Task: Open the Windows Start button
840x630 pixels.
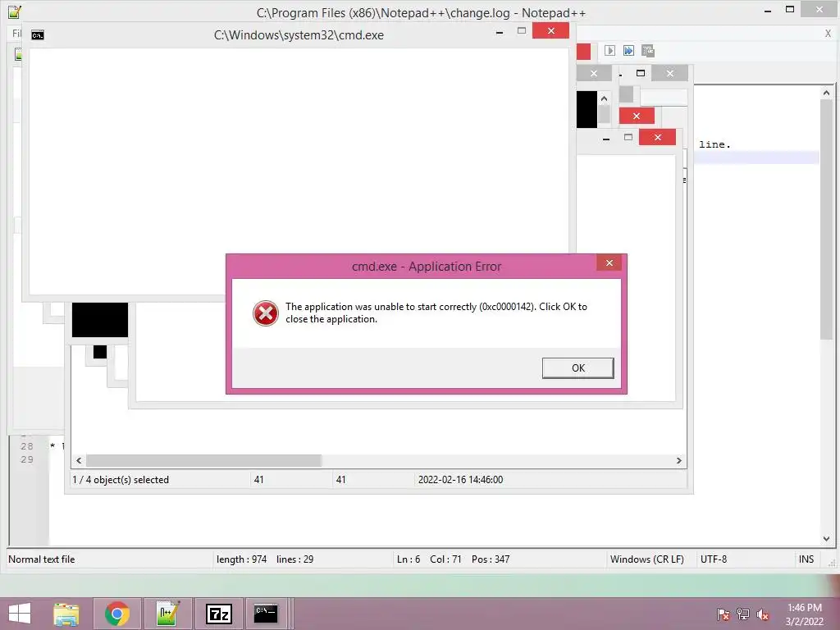Action: click(x=20, y=614)
